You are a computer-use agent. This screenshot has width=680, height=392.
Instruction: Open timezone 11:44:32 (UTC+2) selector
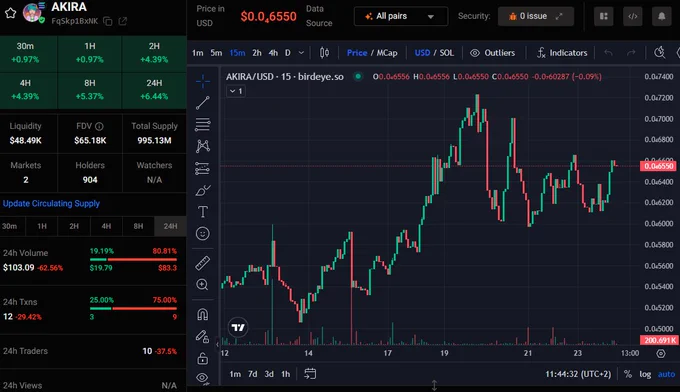578,374
